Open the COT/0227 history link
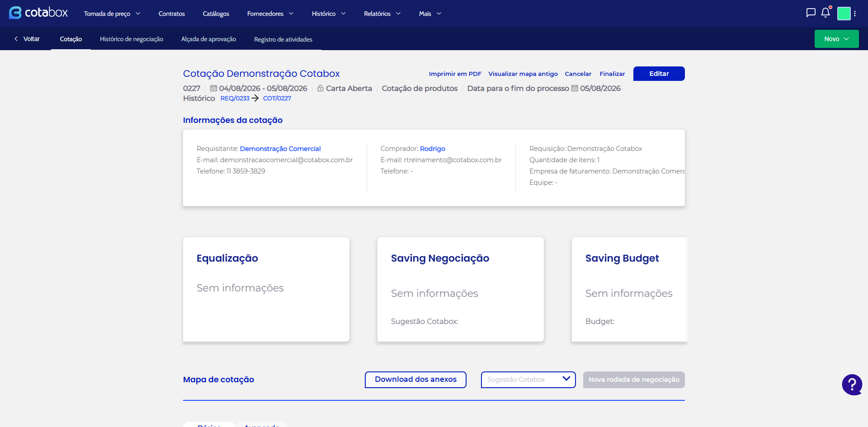The height and width of the screenshot is (427, 868). (277, 98)
